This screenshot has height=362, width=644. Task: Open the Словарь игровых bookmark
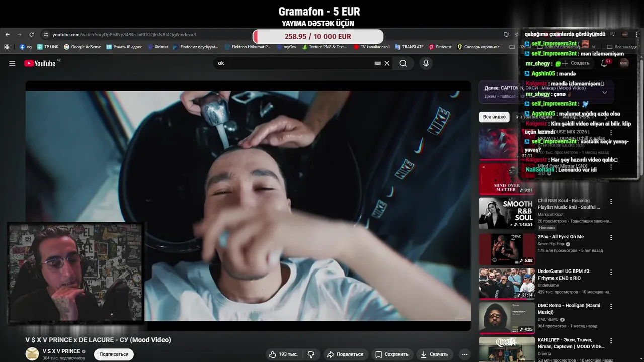[479, 47]
